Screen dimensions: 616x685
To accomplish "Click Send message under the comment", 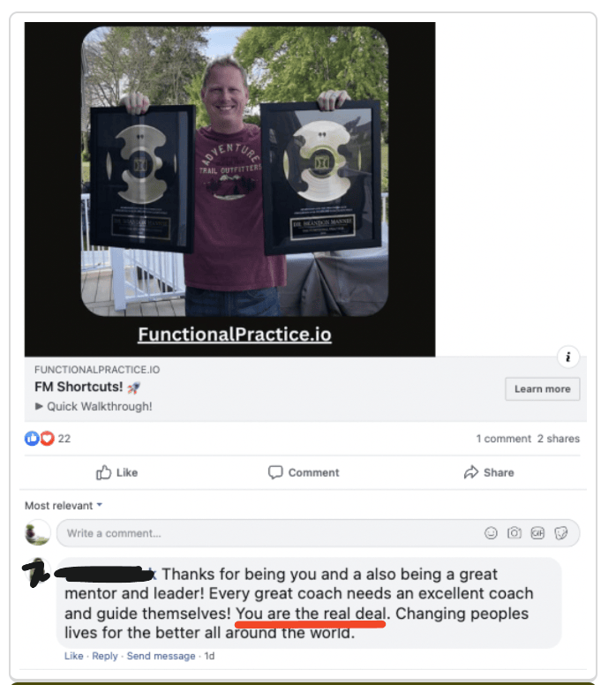I will 161,656.
